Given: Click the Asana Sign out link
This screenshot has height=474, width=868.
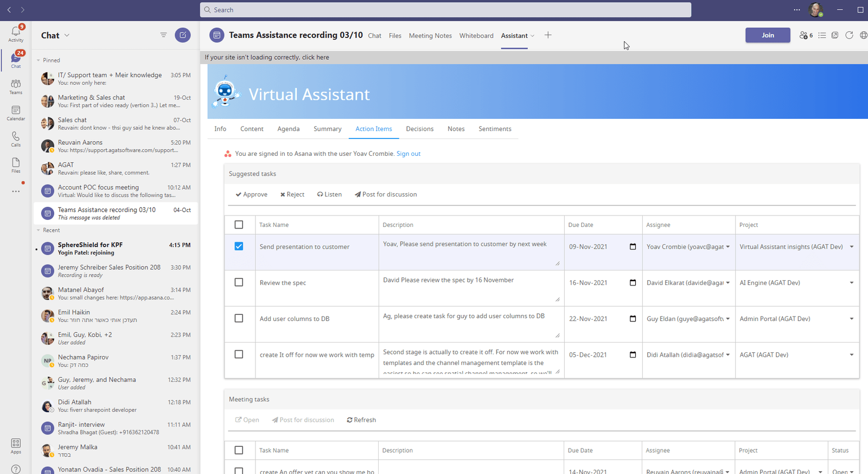Looking at the screenshot, I should tap(409, 154).
